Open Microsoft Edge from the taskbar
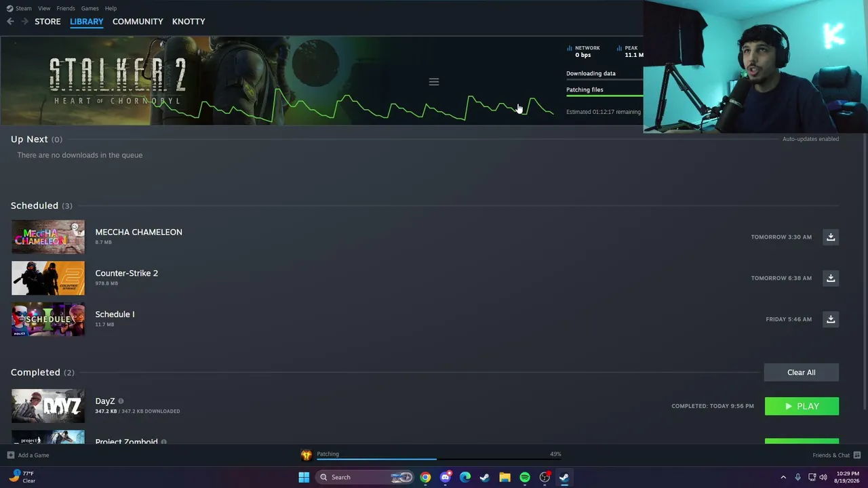This screenshot has width=868, height=488. click(465, 477)
